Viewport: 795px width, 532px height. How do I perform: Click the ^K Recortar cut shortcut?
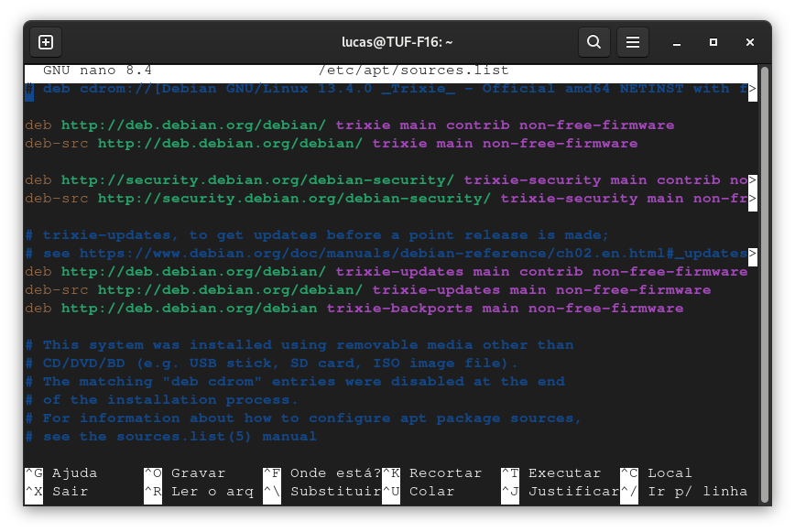[x=431, y=473]
